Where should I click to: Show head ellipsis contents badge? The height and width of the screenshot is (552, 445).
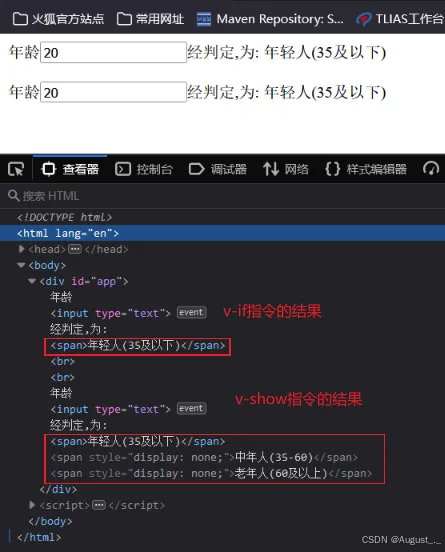pos(75,250)
